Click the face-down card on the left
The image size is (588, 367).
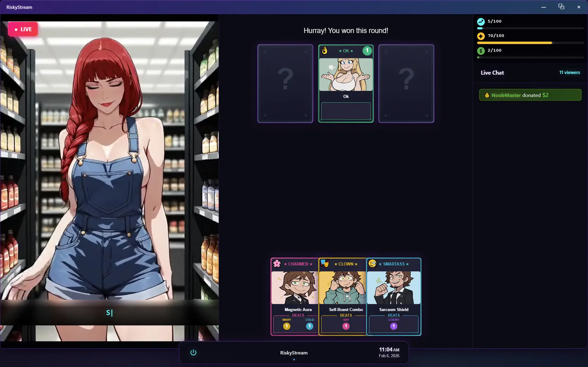click(285, 84)
